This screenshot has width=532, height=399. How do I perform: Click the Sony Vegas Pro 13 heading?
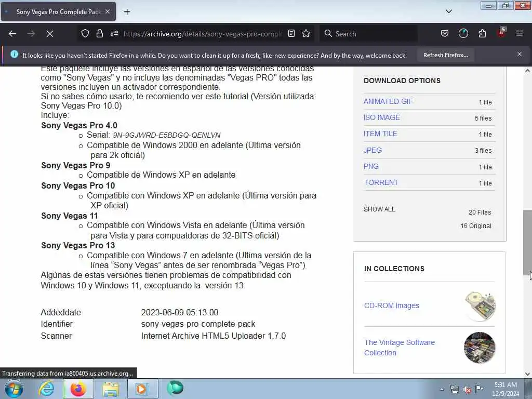(x=78, y=246)
